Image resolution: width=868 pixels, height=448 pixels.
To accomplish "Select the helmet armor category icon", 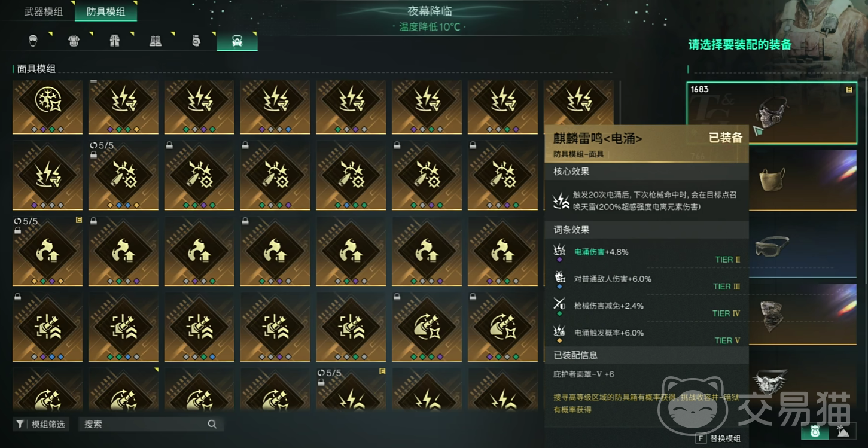I will [33, 41].
